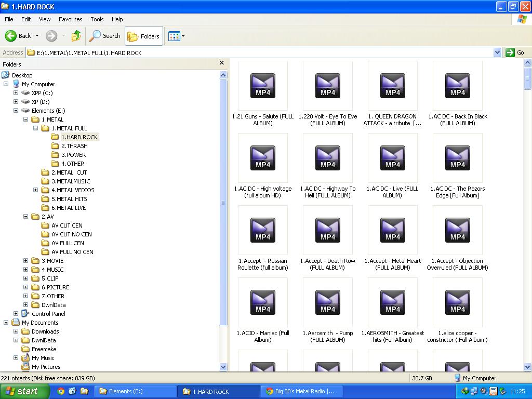The height and width of the screenshot is (399, 532).
Task: Select the My Music folder
Action: pos(37,357)
